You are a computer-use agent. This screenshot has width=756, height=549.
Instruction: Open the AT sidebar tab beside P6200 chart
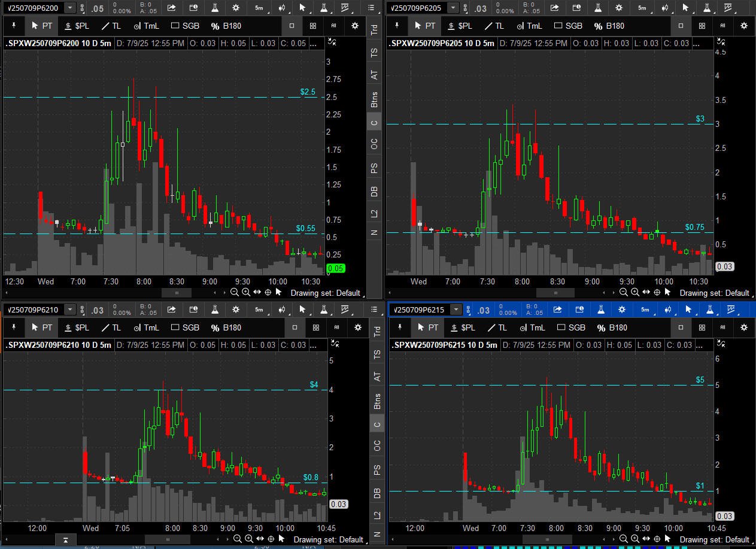(x=375, y=75)
